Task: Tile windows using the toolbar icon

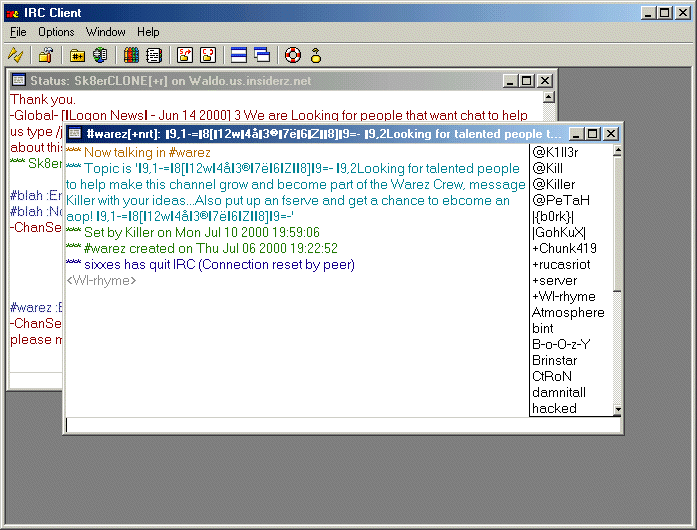Action: [239, 55]
